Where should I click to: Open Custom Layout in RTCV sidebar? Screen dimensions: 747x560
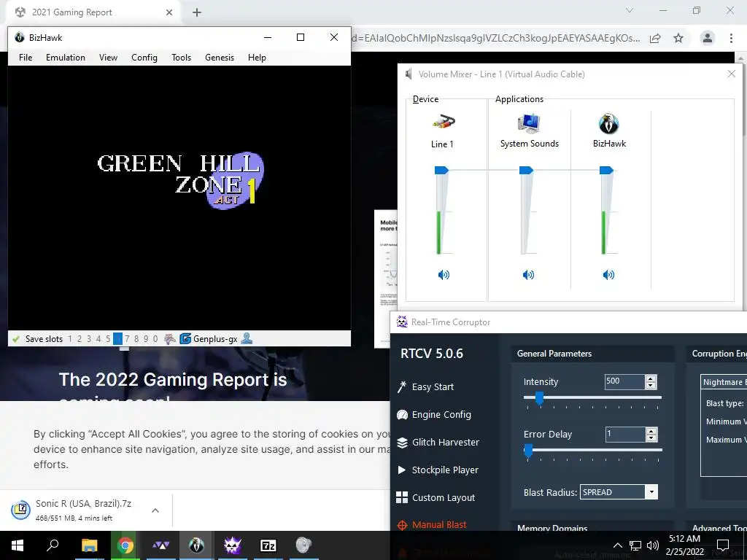pyautogui.click(x=436, y=497)
